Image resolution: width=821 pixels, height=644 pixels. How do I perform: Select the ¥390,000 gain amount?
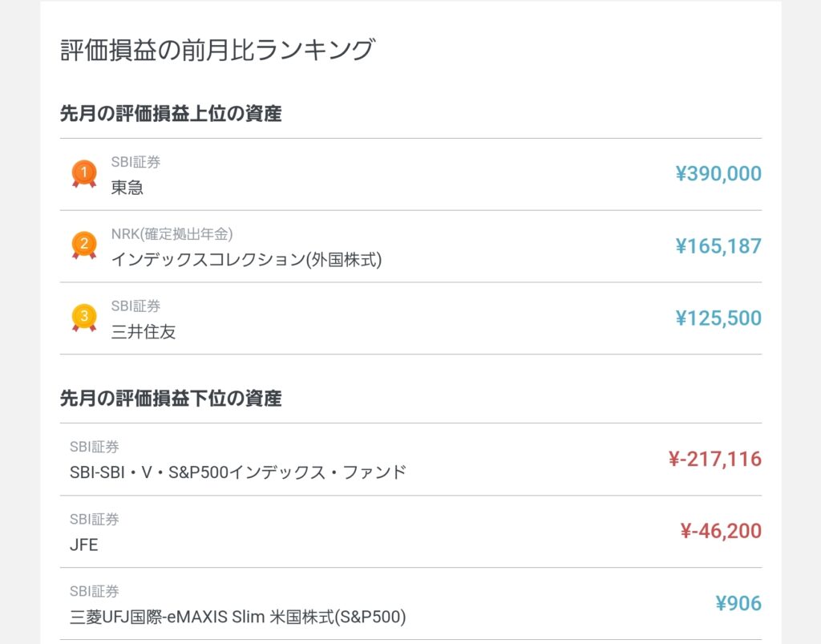tap(718, 174)
